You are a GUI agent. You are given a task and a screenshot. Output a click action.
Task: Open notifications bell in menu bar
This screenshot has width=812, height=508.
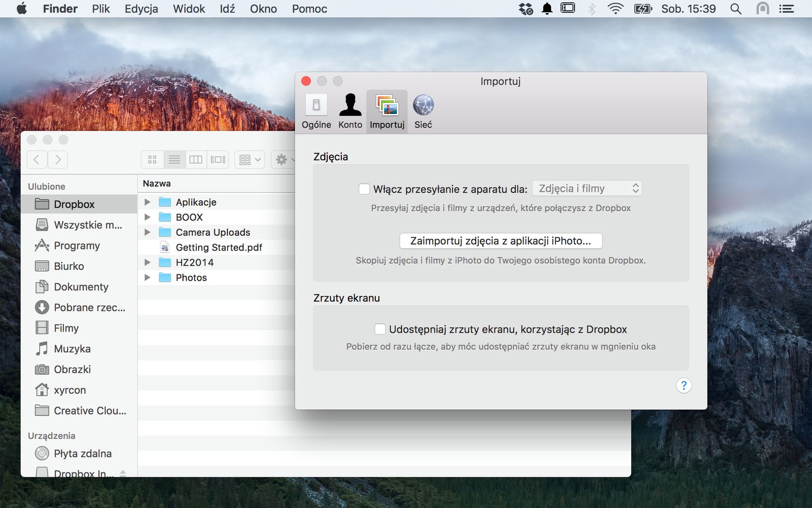point(547,9)
